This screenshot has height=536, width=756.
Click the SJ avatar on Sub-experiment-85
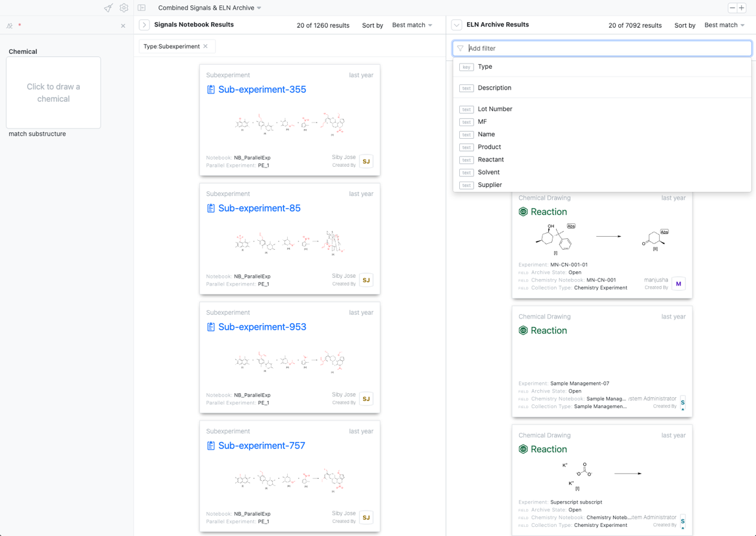[x=366, y=280]
